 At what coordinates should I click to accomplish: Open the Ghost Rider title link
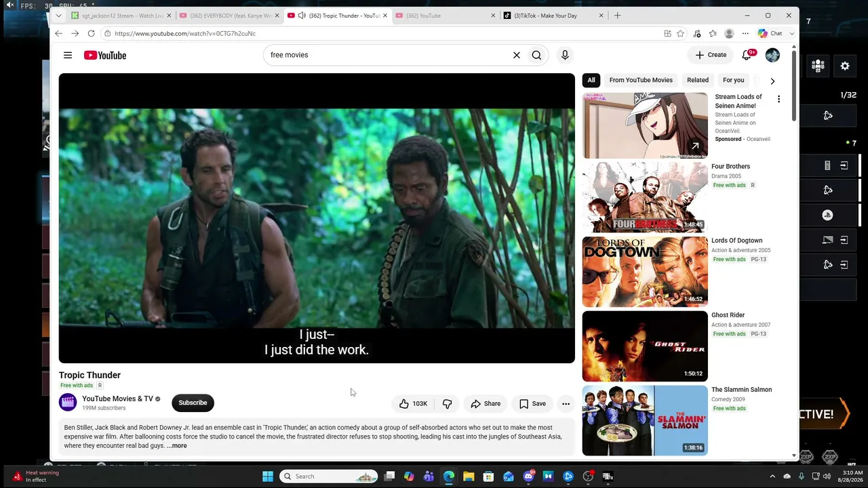[728, 315]
